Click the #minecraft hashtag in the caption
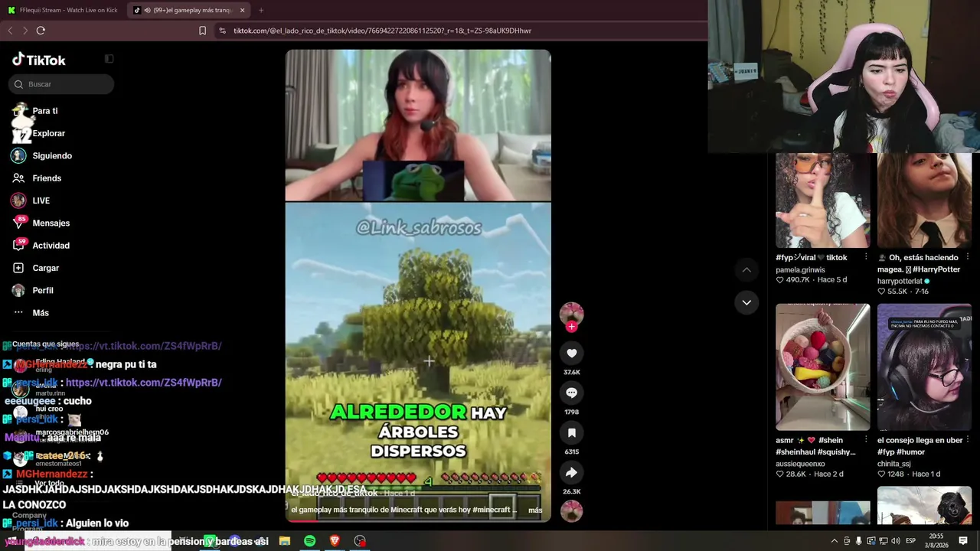The image size is (980, 551). point(492,510)
